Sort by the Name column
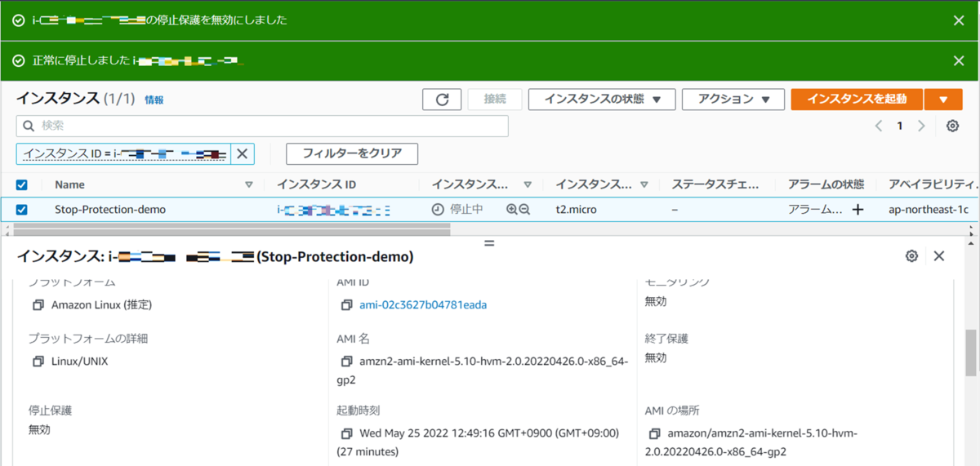The width and height of the screenshot is (980, 466). (x=249, y=185)
